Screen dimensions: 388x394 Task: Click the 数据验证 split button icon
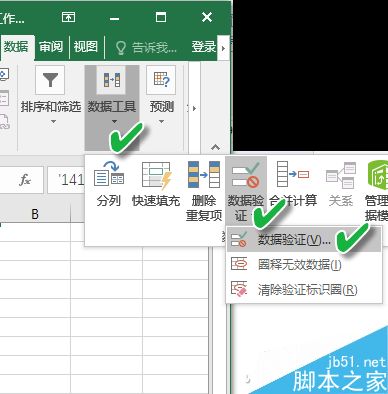coord(246,174)
